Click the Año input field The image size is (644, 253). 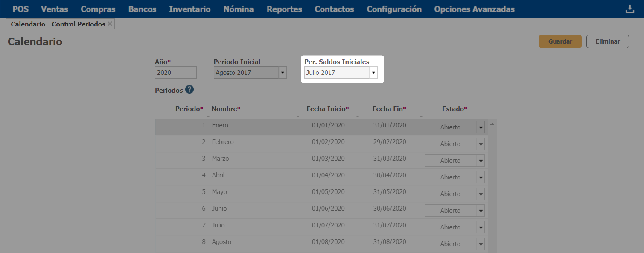pos(175,73)
